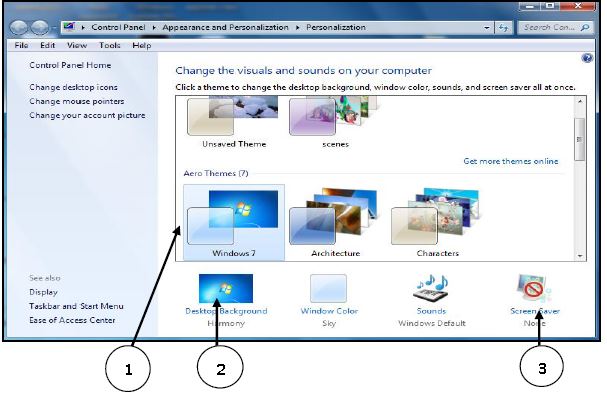The height and width of the screenshot is (395, 607).
Task: Click the theme list scroll-down arrow
Action: tap(580, 256)
